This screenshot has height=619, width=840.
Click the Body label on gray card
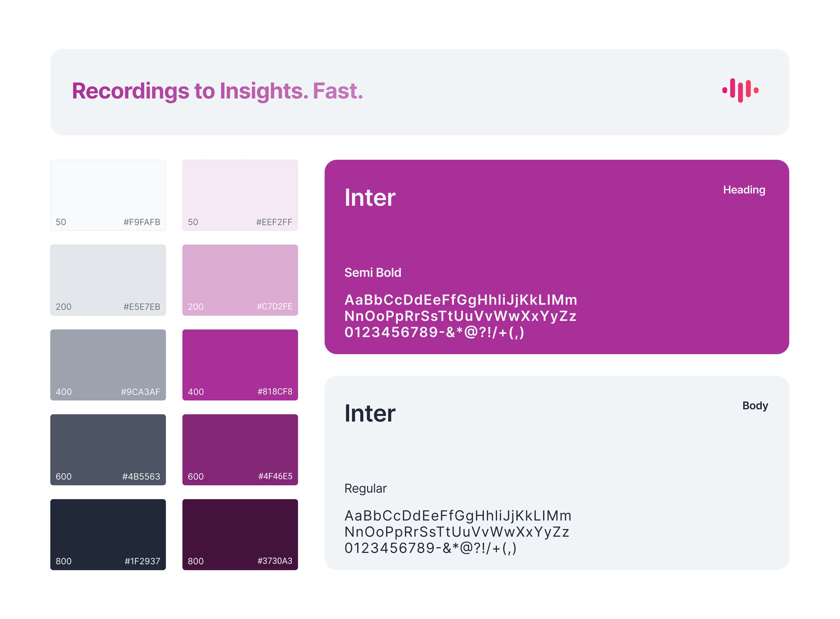pos(755,405)
